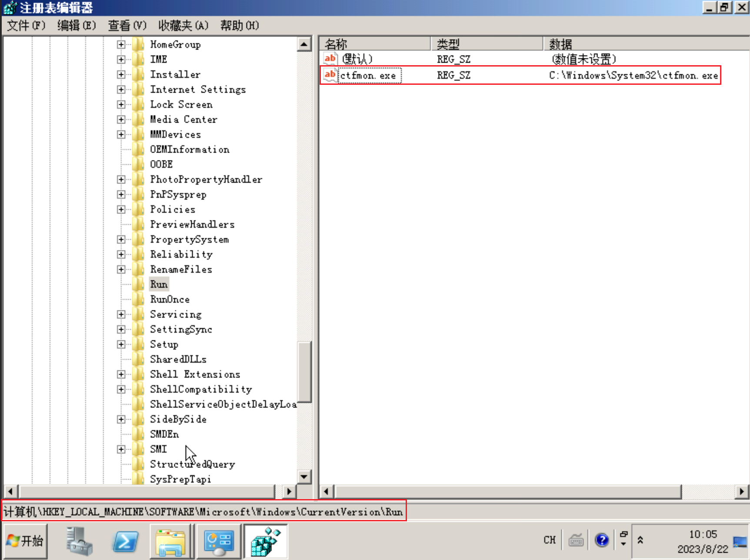
Task: Expand the SMI registry key
Action: (x=121, y=449)
